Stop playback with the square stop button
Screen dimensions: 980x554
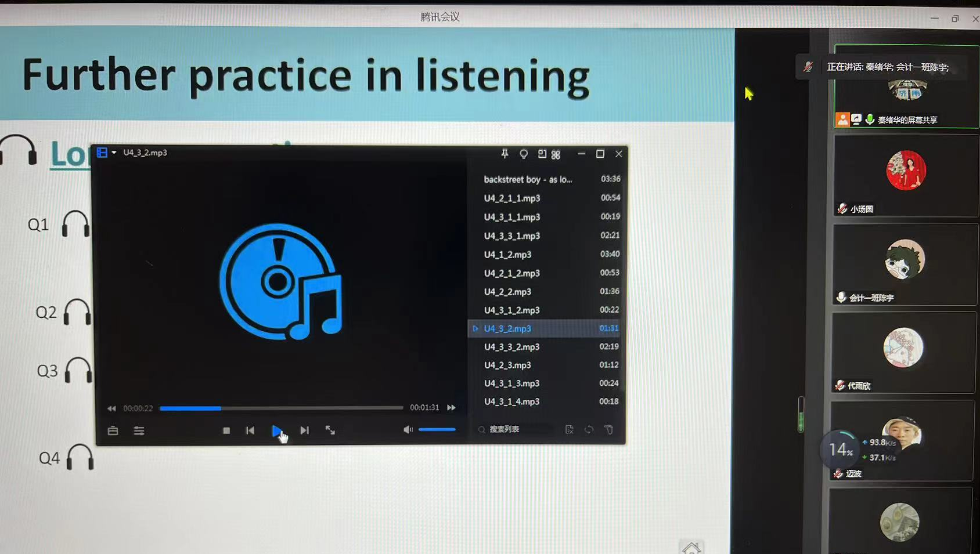(x=226, y=430)
